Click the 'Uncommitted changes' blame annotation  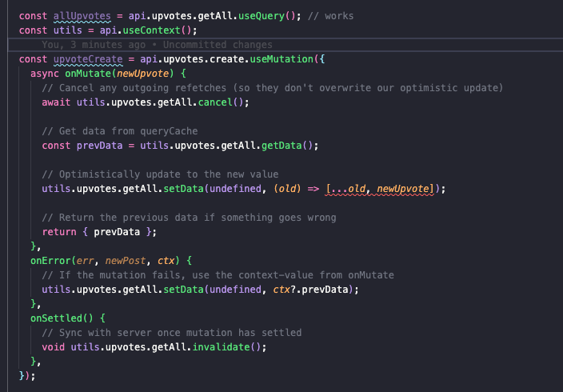pos(218,45)
